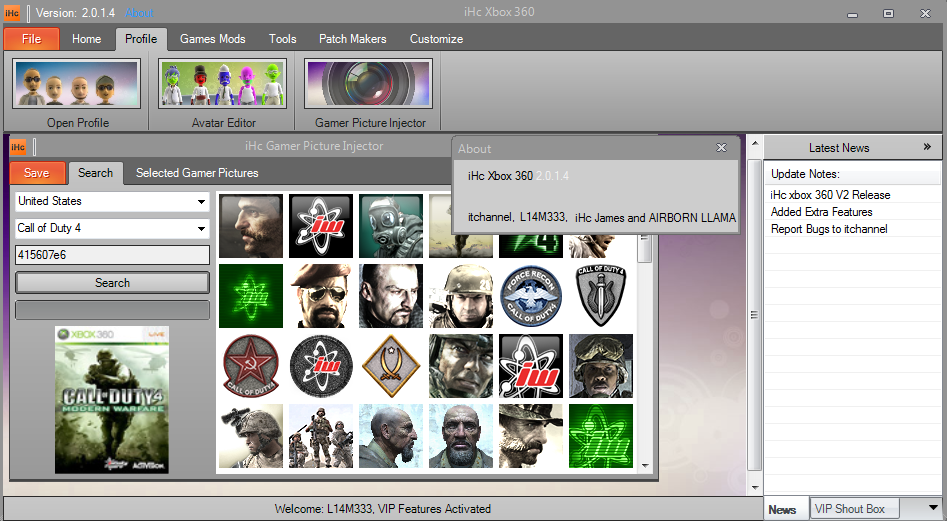Click the down arrow of the picture grid scrollbar
The image size is (947, 521).
[645, 465]
